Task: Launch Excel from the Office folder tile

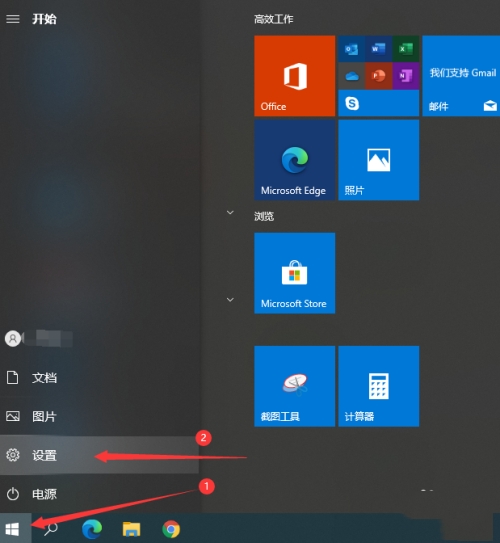Action: coord(406,49)
